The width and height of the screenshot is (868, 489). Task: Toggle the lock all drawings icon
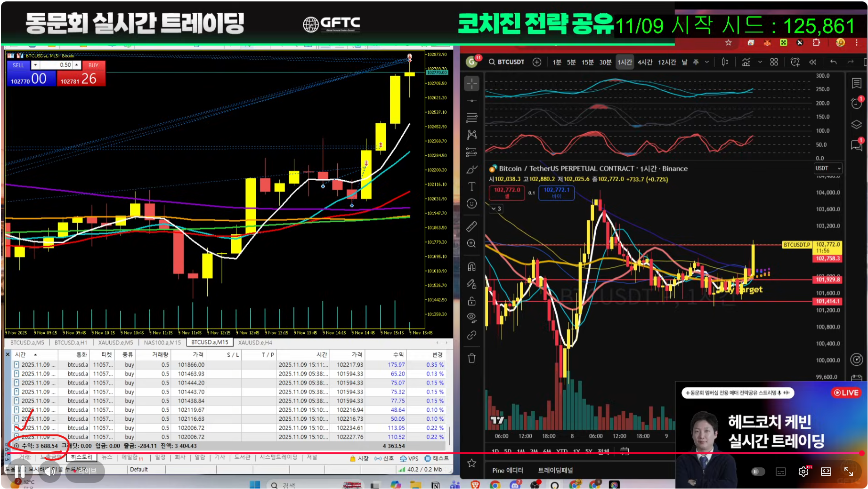[x=471, y=301]
